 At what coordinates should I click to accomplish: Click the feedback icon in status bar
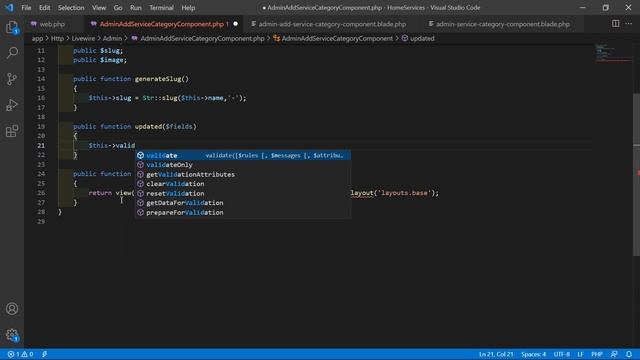click(614, 354)
